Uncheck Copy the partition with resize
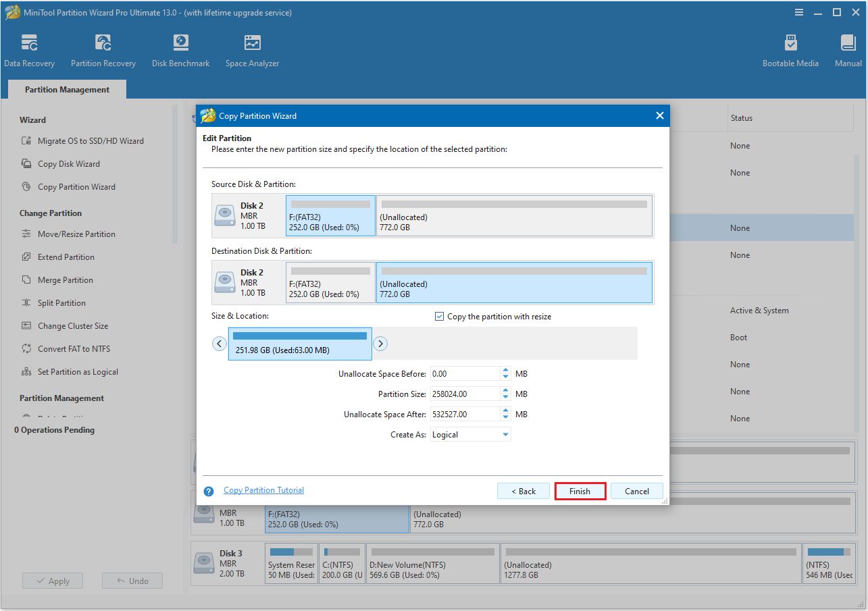The width and height of the screenshot is (868, 611). pos(439,316)
